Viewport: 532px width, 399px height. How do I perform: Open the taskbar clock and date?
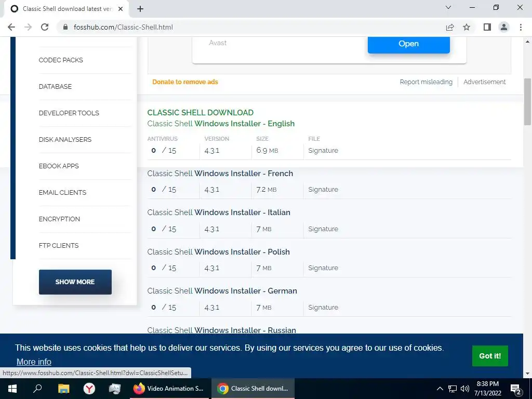pyautogui.click(x=487, y=389)
